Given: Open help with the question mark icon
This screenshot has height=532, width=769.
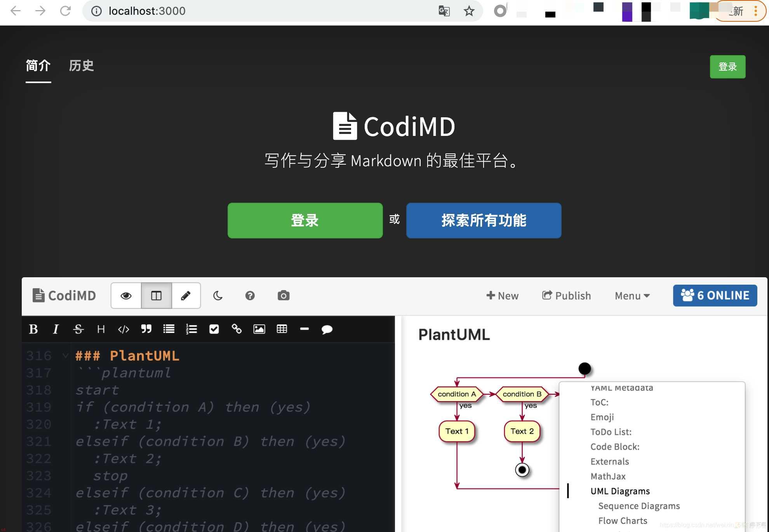Looking at the screenshot, I should pos(250,296).
